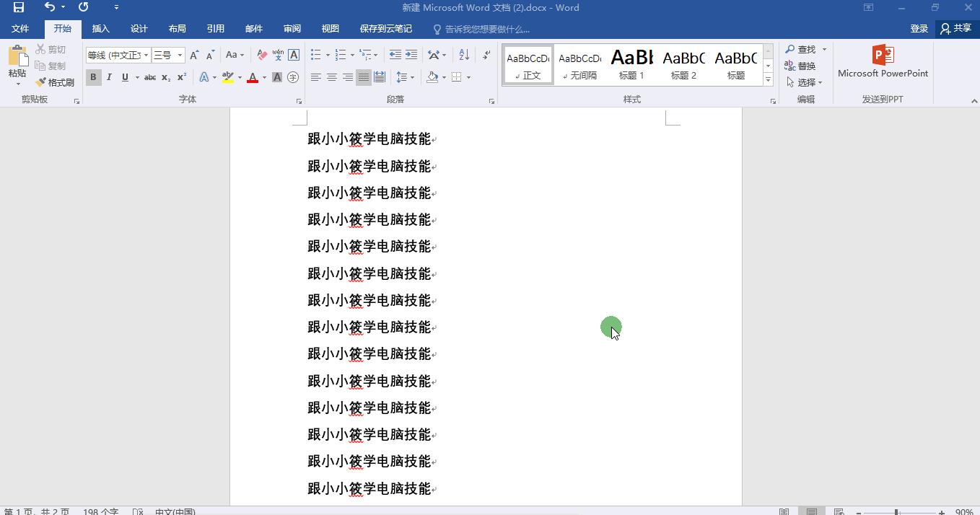Select the enclosed character icon
This screenshot has width=980, height=515.
[x=292, y=77]
